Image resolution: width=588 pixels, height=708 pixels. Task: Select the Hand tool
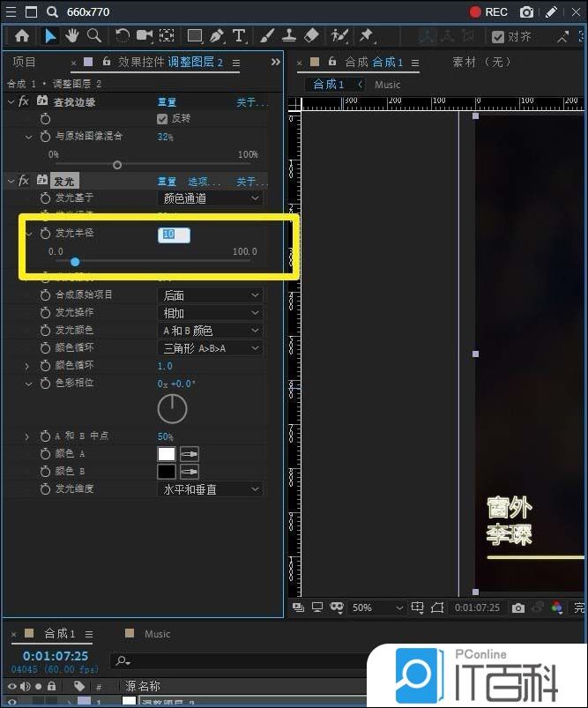pyautogui.click(x=71, y=35)
